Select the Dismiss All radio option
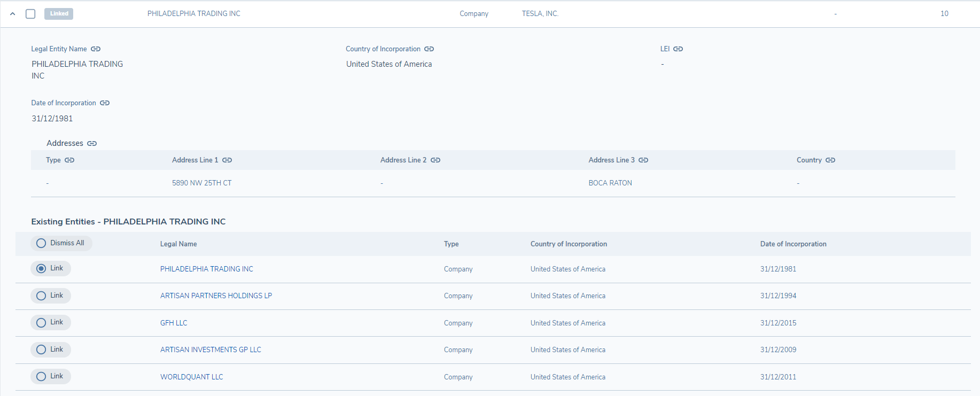The width and height of the screenshot is (980, 396). coord(41,243)
